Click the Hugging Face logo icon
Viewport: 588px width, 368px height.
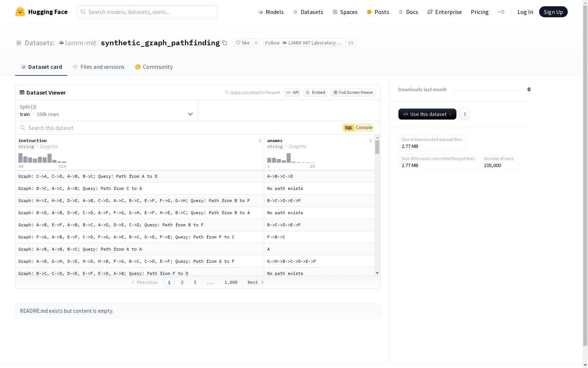20,12
